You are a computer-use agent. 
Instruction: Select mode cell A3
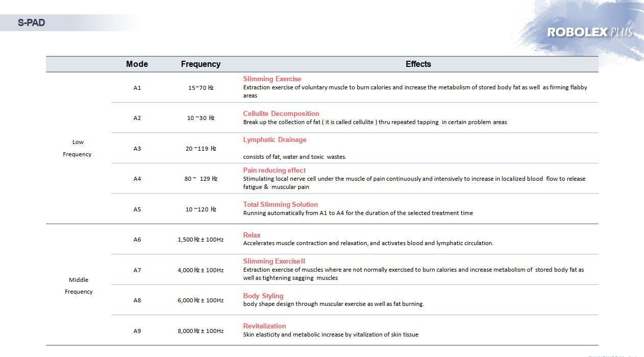coord(137,149)
